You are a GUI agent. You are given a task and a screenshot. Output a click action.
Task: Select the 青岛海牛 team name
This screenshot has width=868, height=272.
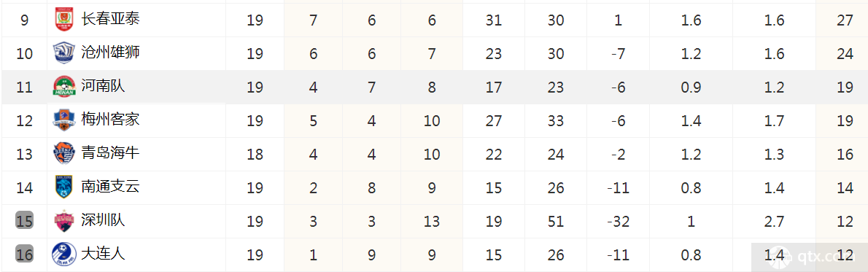(x=110, y=153)
